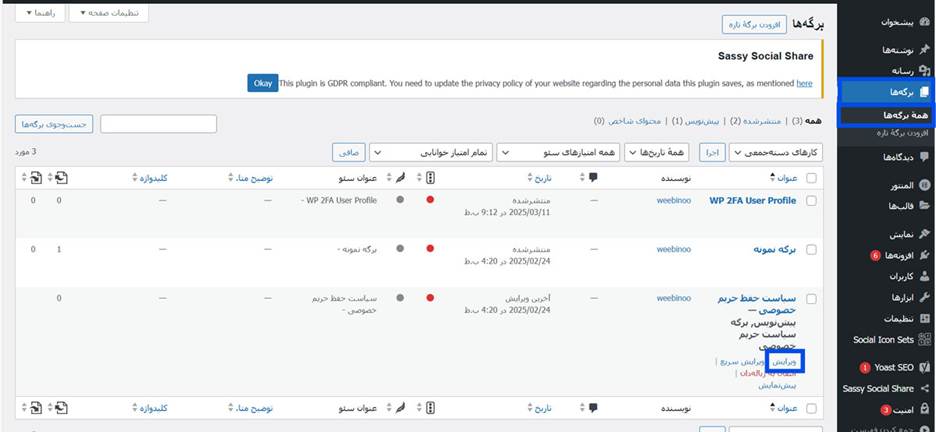Tick the checkbox for سیاست حفظ حریم خصوصی

811,299
